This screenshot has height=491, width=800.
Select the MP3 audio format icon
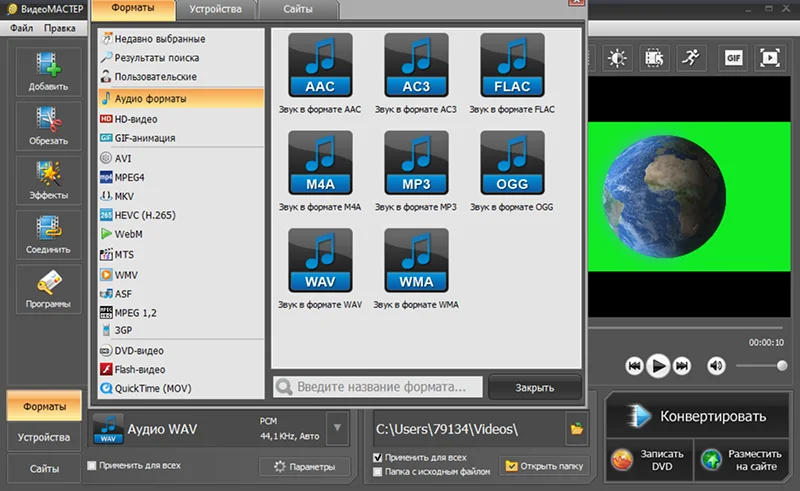click(x=416, y=163)
